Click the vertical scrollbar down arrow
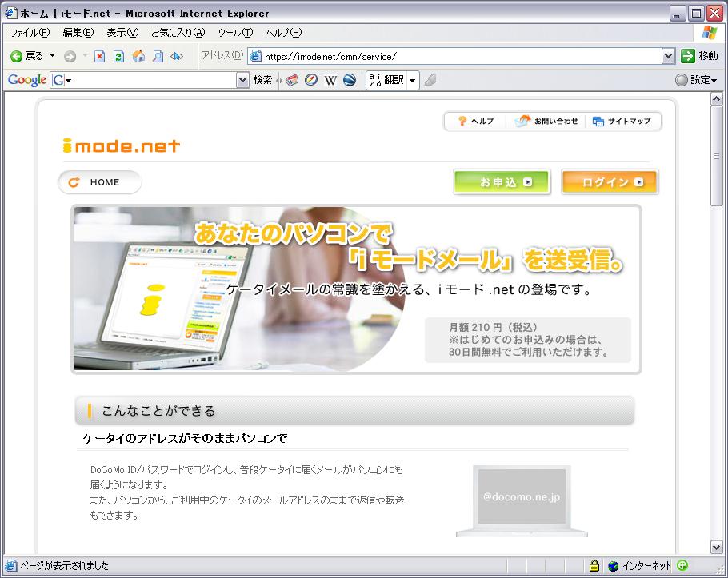The image size is (728, 578). (717, 548)
